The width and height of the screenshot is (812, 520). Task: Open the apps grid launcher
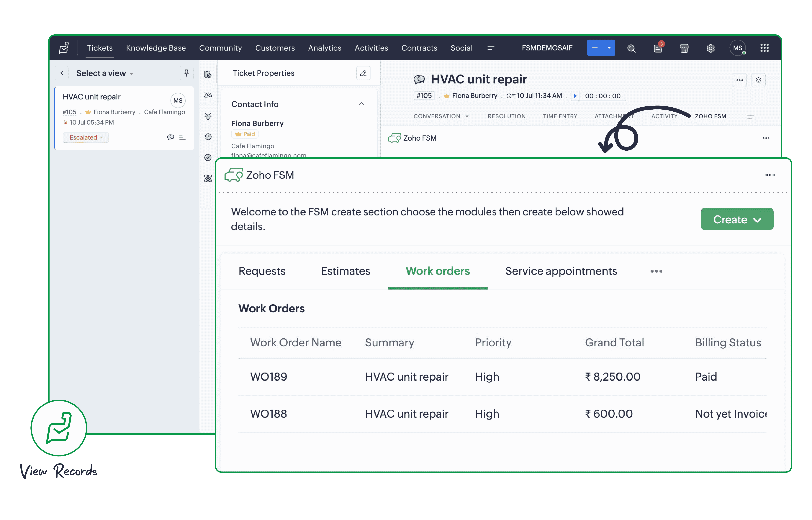(764, 48)
